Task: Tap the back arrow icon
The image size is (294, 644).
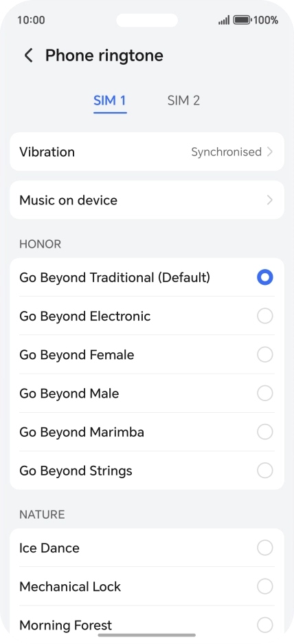Action: tap(28, 55)
